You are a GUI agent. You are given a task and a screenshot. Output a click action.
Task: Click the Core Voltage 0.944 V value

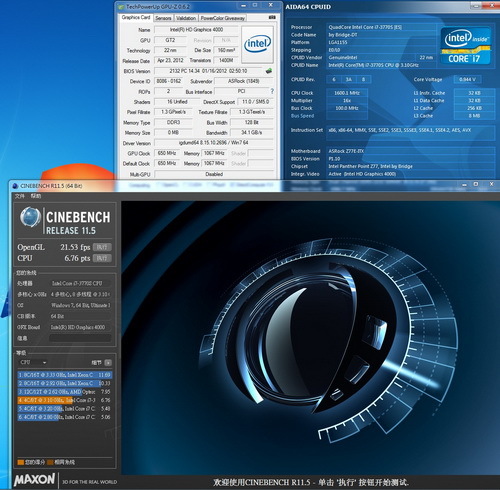(x=467, y=79)
